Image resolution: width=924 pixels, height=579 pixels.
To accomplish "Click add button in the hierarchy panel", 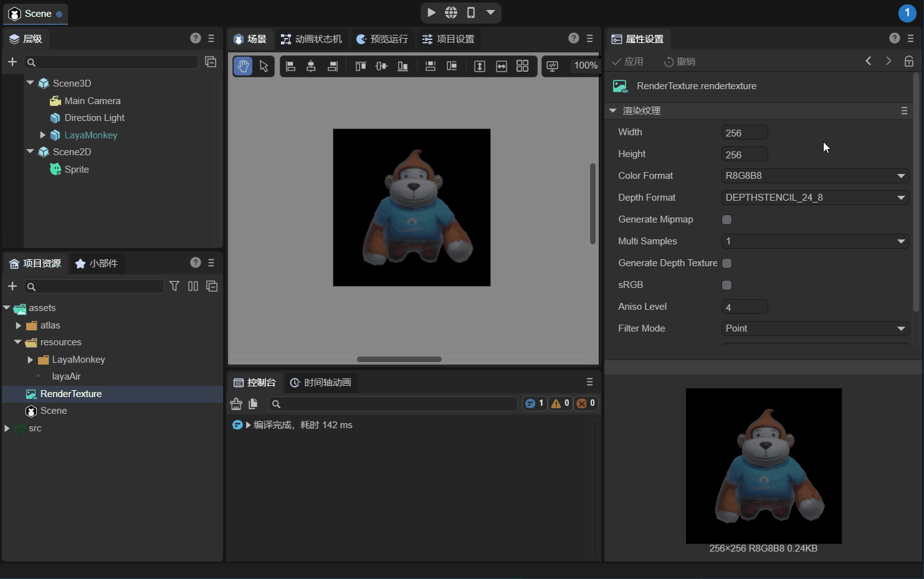I will click(x=12, y=62).
